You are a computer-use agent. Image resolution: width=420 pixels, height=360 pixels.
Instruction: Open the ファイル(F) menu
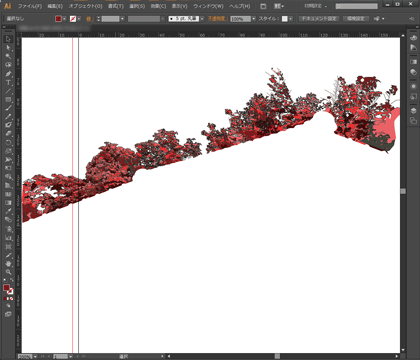coord(30,6)
